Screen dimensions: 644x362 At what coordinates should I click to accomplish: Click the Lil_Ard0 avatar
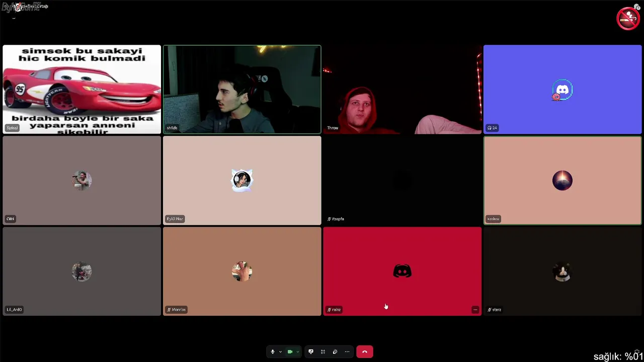82,271
